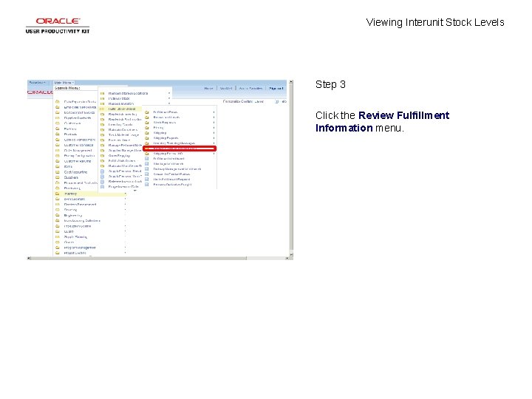
Task: Select Fulfill Stock Orders menu item
Action: [120, 109]
